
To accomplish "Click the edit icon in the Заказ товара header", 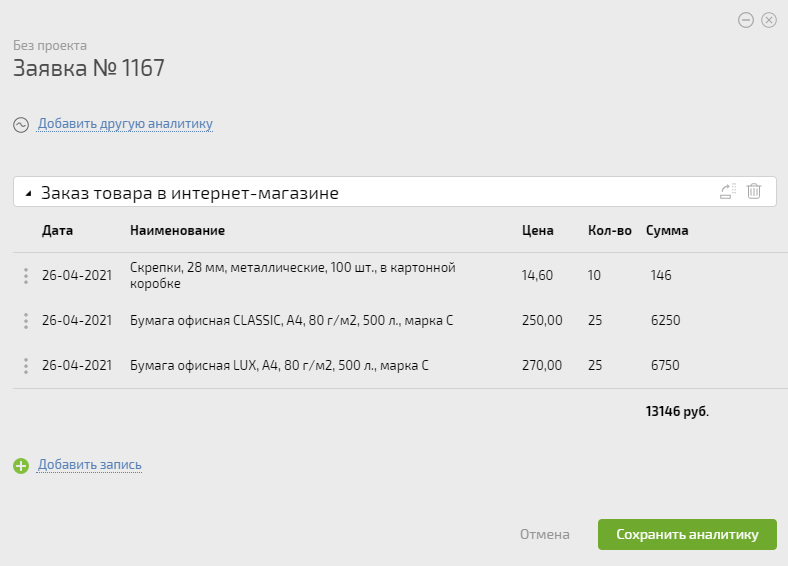I will 728,191.
